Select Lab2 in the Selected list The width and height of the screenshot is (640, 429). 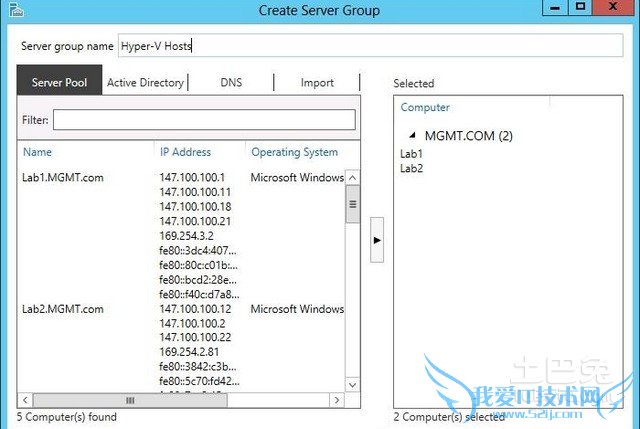(x=411, y=168)
